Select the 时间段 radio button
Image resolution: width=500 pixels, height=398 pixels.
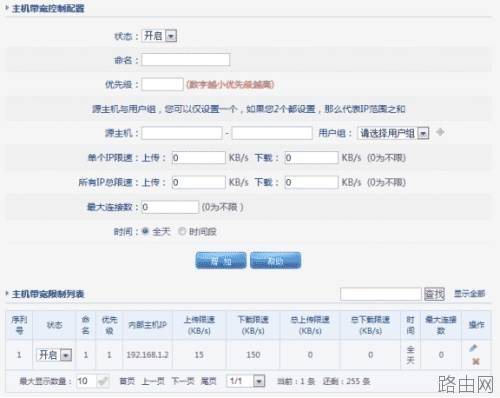pyautogui.click(x=182, y=231)
